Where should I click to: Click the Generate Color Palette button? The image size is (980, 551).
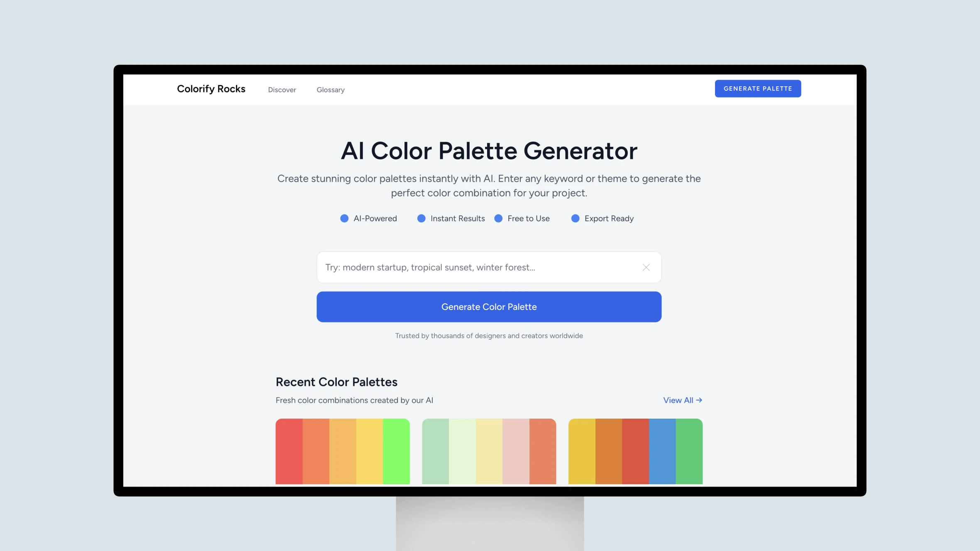click(489, 306)
